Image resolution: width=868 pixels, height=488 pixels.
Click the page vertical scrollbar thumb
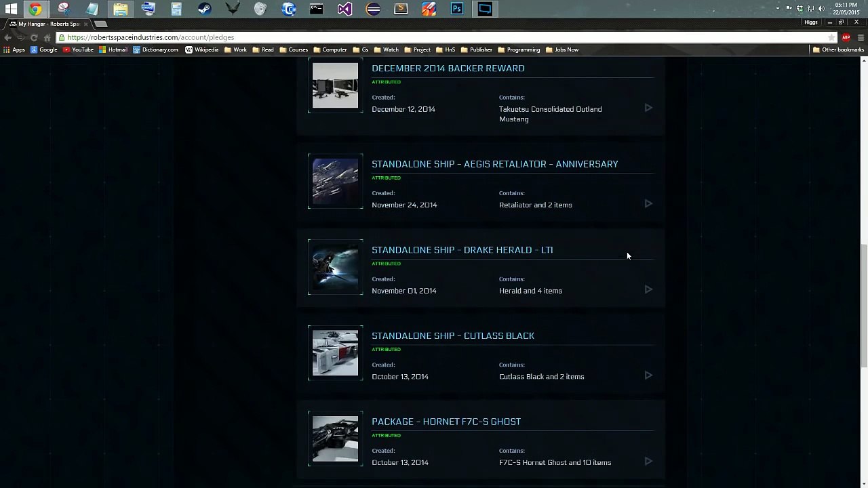click(x=863, y=306)
